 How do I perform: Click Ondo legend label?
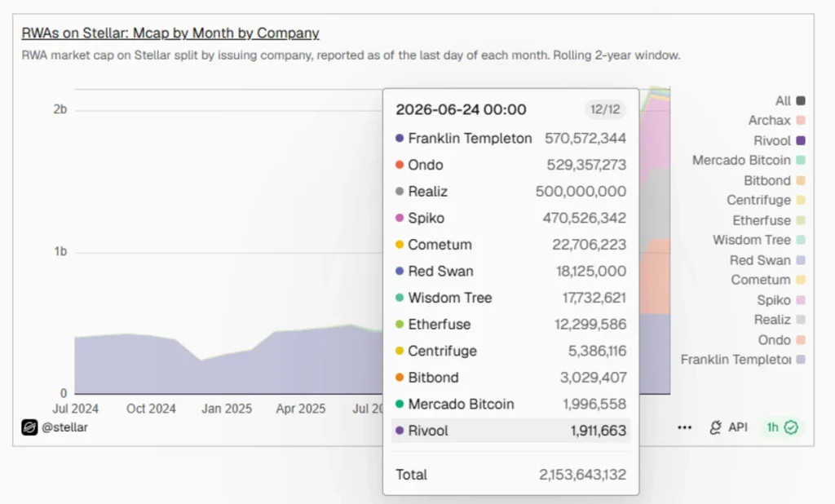(x=775, y=340)
